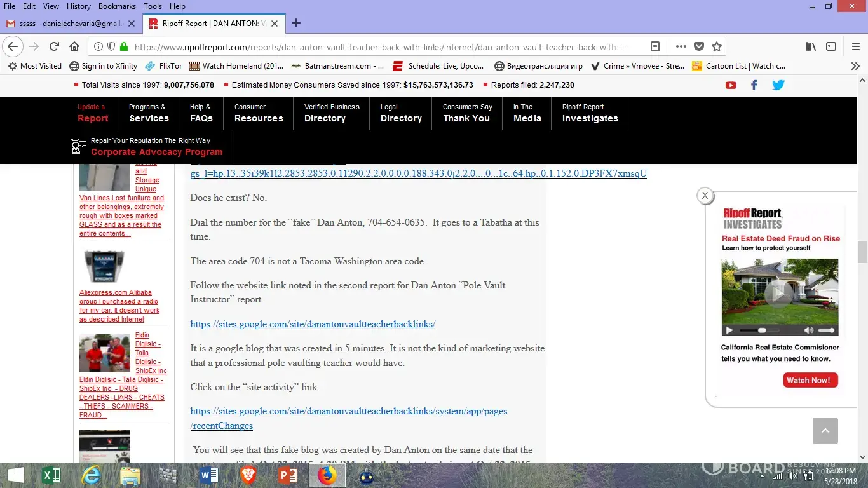Open page actions three-dot menu
The image size is (868, 488).
click(x=681, y=46)
